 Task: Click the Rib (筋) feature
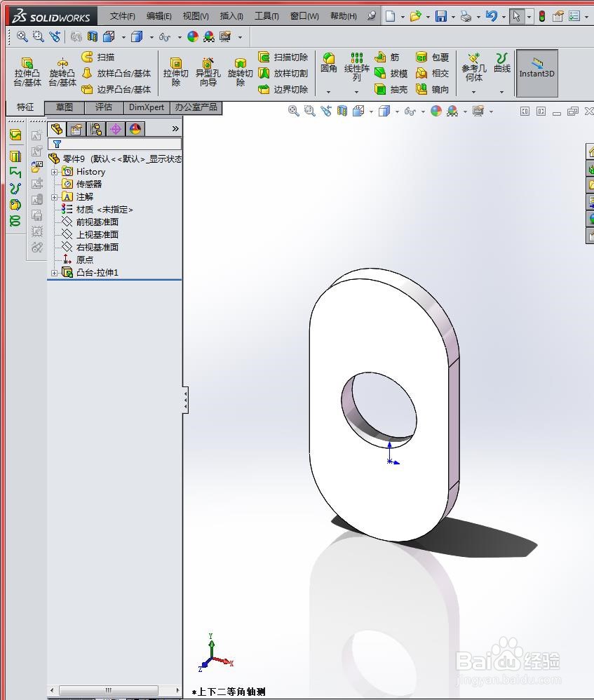click(x=386, y=57)
